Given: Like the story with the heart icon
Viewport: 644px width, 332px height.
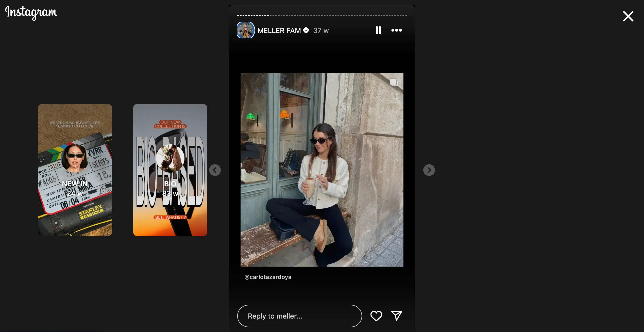Looking at the screenshot, I should click(x=376, y=316).
